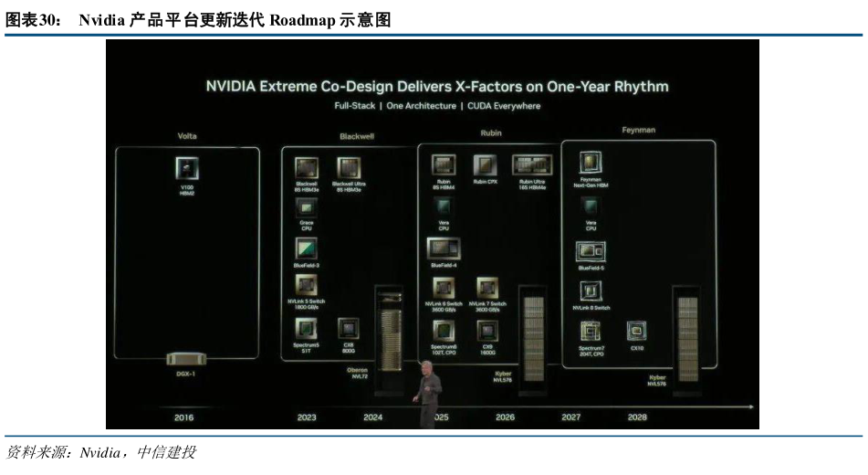Select Kyber NVL576 label below Feynman box
Screen dimensions: 868x475
click(x=657, y=380)
